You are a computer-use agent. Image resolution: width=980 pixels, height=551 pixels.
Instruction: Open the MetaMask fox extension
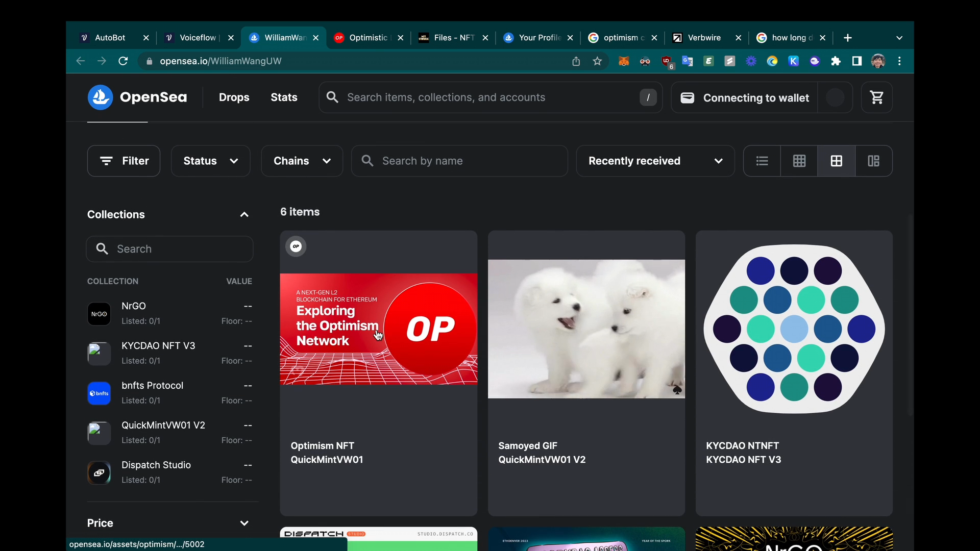point(624,61)
